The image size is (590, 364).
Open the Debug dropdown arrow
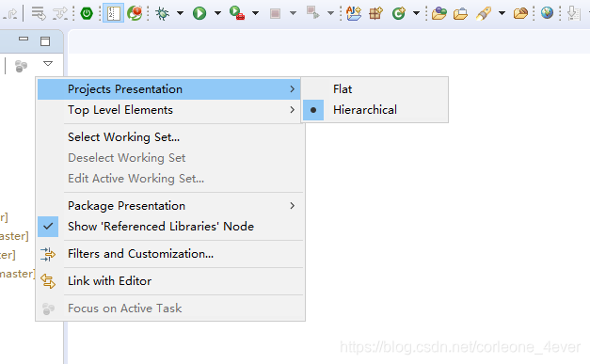[180, 13]
